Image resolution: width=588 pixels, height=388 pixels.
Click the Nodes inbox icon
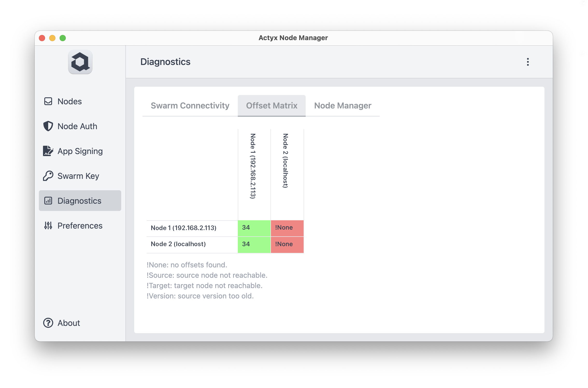(48, 101)
